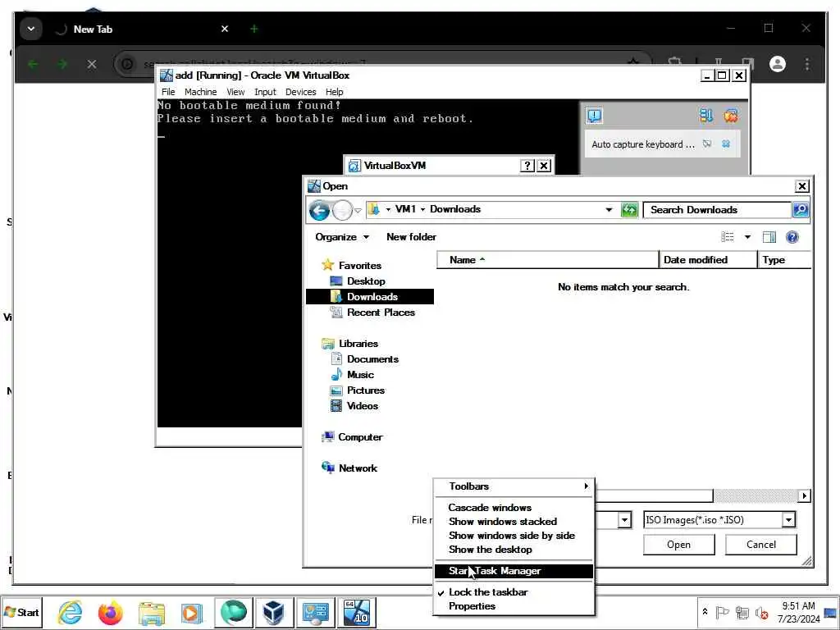Toggle notification ordering icon in VirtualBox panel
This screenshot has width=840, height=630.
pyautogui.click(x=706, y=115)
